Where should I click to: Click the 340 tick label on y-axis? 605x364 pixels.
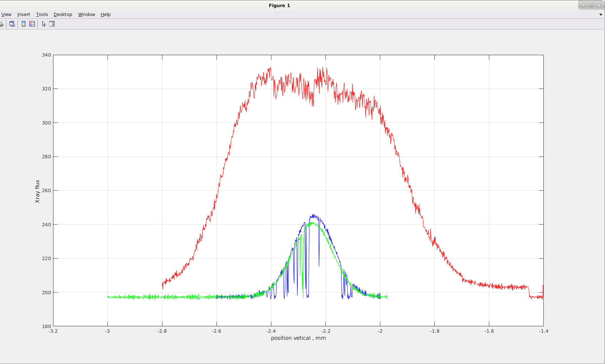[46, 55]
